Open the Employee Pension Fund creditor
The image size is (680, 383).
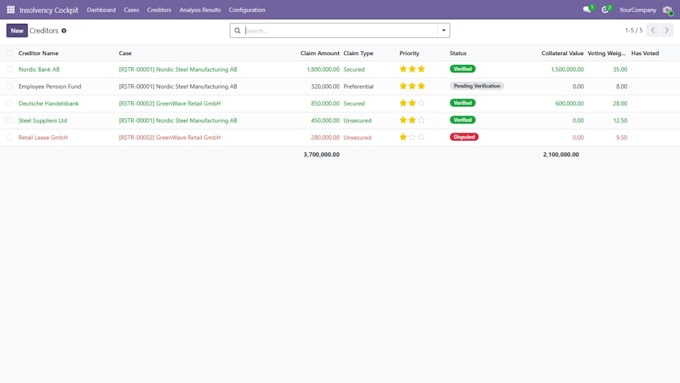(50, 86)
